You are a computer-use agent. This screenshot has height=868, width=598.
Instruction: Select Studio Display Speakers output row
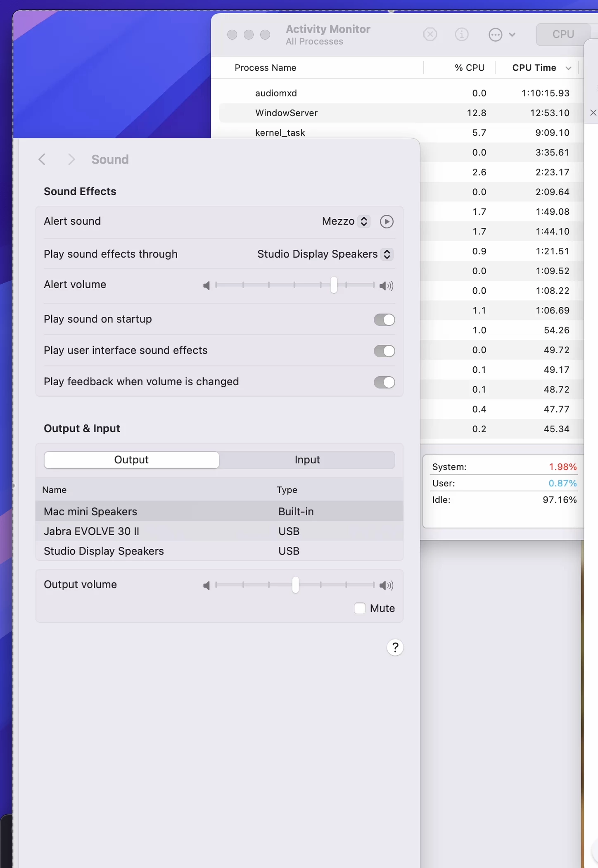219,551
